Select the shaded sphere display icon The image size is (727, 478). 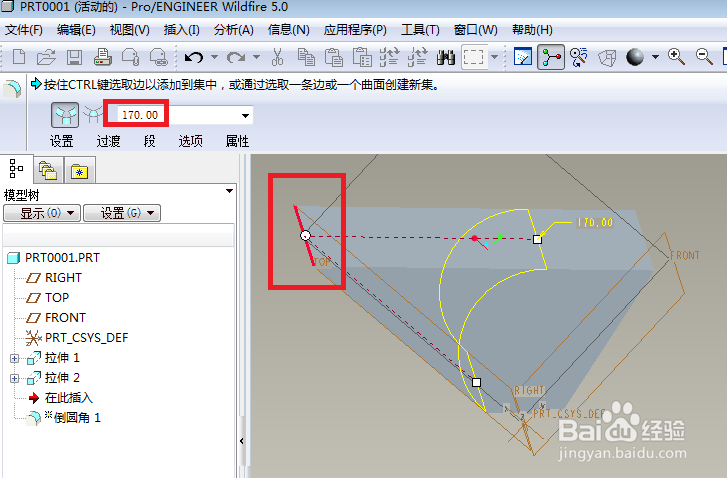pos(635,57)
